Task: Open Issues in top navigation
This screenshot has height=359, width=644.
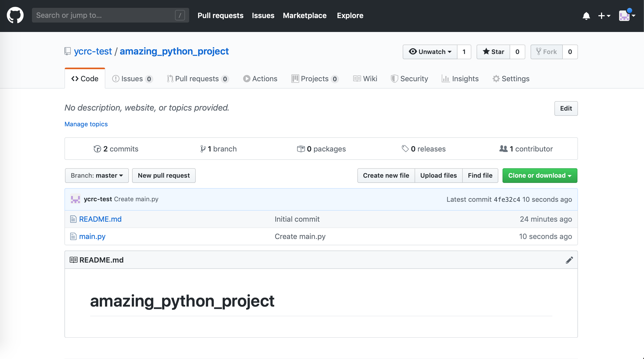Action: click(x=263, y=15)
